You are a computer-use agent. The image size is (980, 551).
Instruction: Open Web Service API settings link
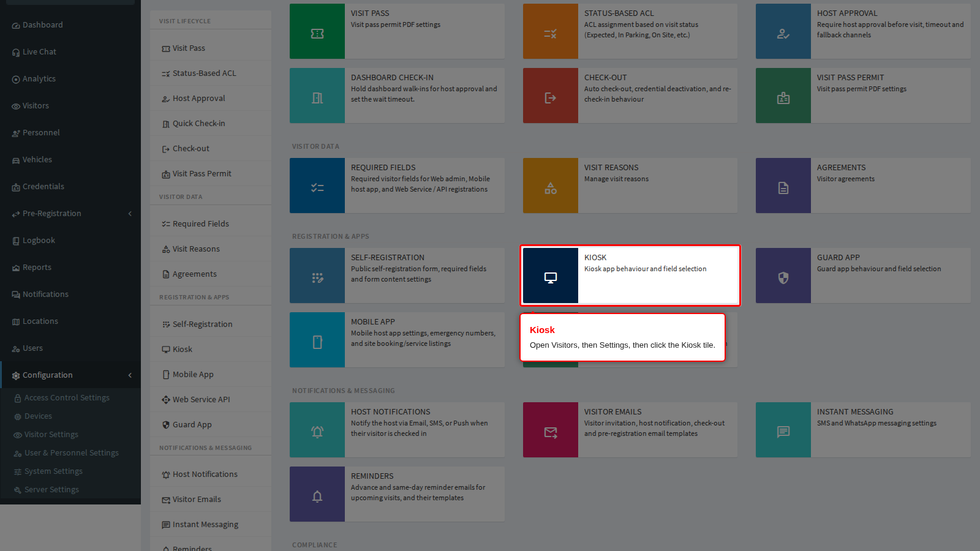(x=211, y=400)
